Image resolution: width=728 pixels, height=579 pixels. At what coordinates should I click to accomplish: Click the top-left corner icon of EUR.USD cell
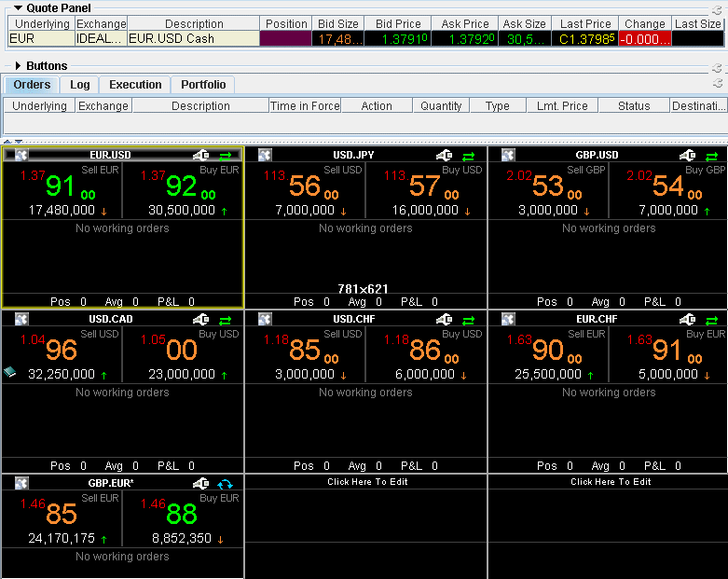click(21, 155)
